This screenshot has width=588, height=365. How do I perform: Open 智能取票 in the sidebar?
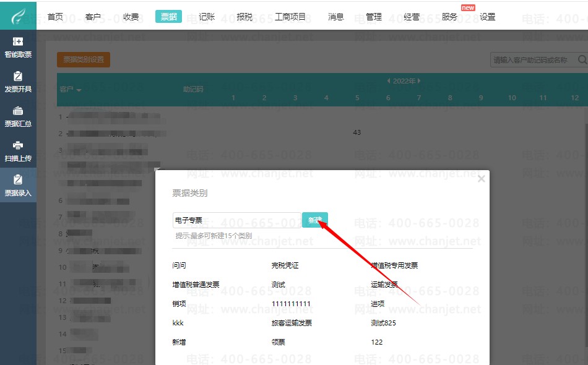(18, 47)
